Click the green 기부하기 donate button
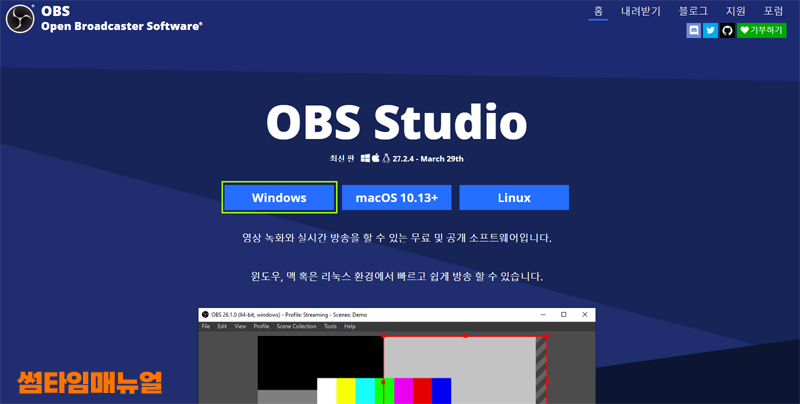The image size is (800, 404). (761, 31)
